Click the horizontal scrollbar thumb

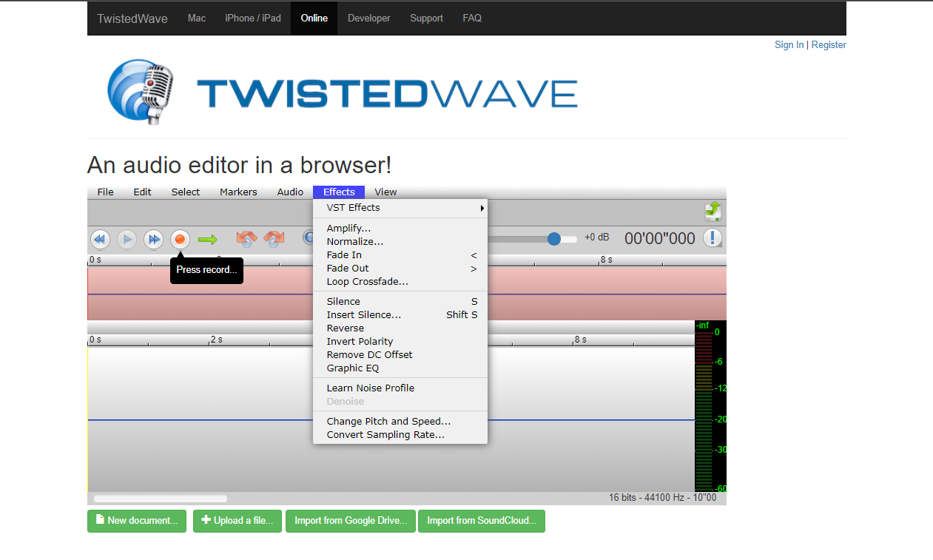coord(161,499)
